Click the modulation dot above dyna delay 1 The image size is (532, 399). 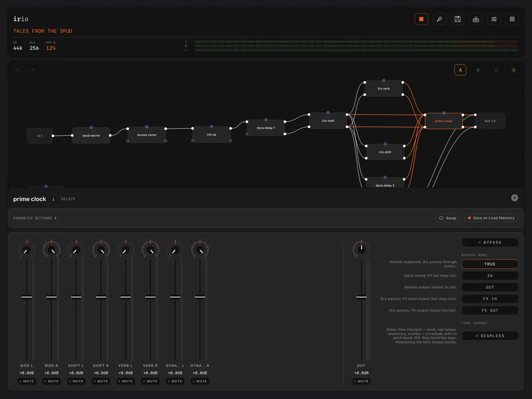coord(266,120)
